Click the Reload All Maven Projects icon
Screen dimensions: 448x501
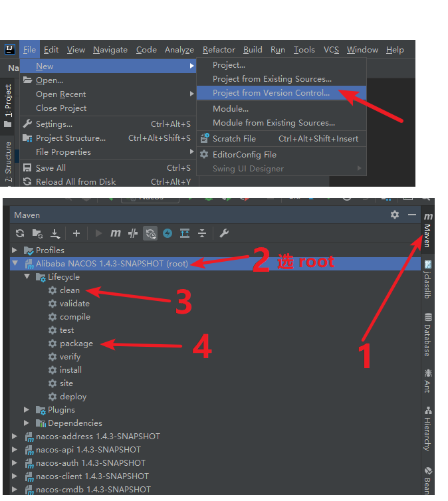tap(20, 233)
